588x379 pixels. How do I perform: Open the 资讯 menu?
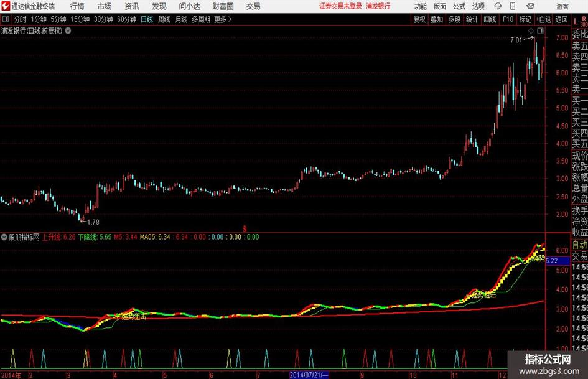[x=132, y=6]
